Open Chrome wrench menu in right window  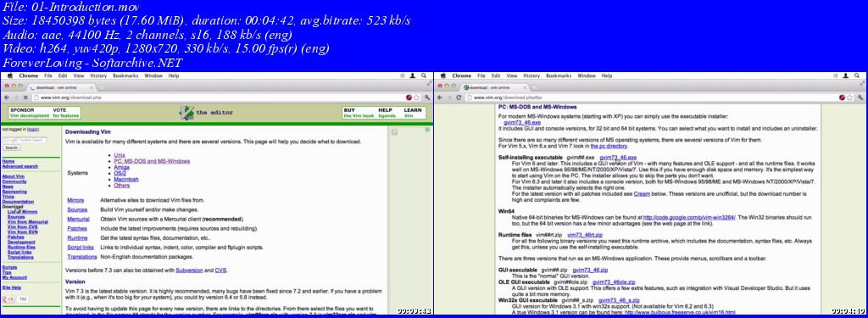[861, 98]
